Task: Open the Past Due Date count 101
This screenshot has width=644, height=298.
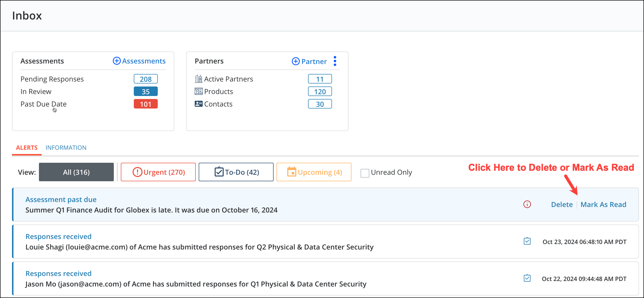Action: click(146, 104)
